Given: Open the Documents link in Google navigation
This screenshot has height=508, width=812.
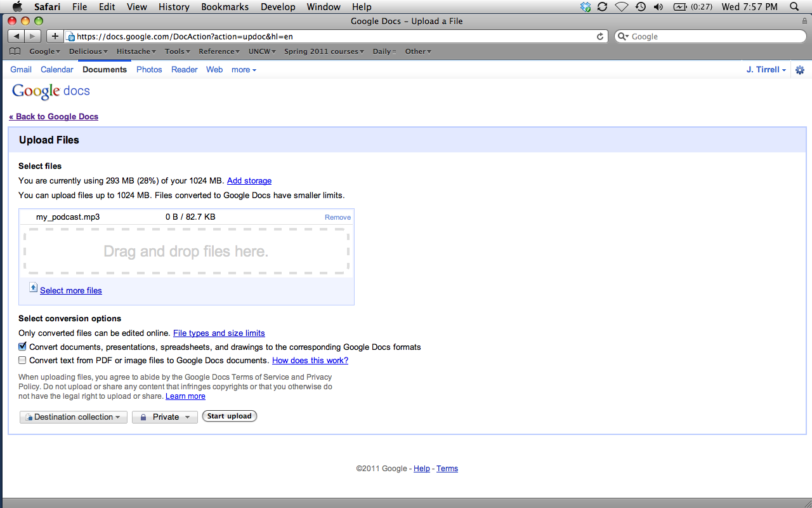Looking at the screenshot, I should click(105, 70).
